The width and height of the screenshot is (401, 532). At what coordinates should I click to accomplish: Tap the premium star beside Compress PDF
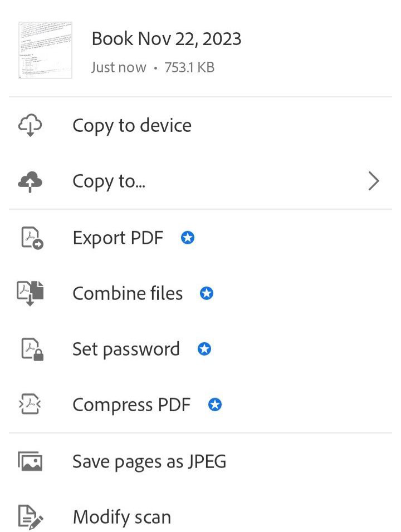pyautogui.click(x=214, y=405)
